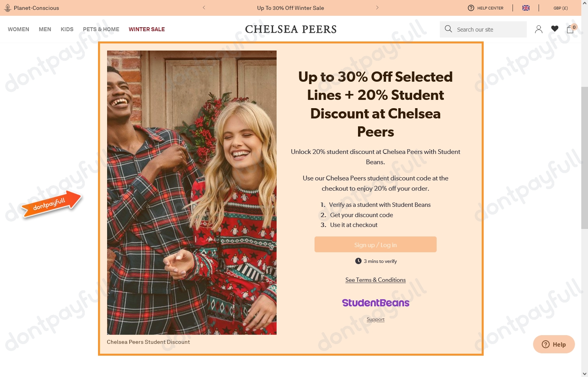The image size is (588, 377).
Task: Select the WINTER SALE menu item
Action: point(147,29)
